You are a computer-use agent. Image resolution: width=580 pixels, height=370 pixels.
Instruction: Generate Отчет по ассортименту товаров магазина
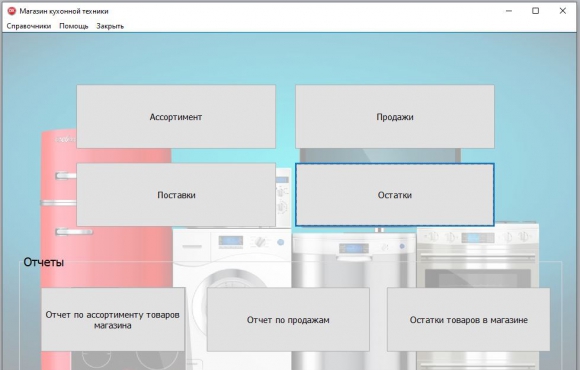tap(113, 320)
